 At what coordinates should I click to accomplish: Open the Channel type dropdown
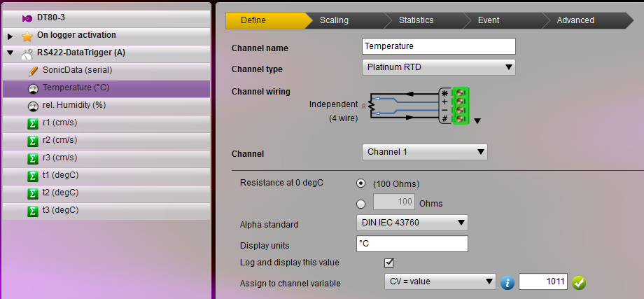point(439,67)
